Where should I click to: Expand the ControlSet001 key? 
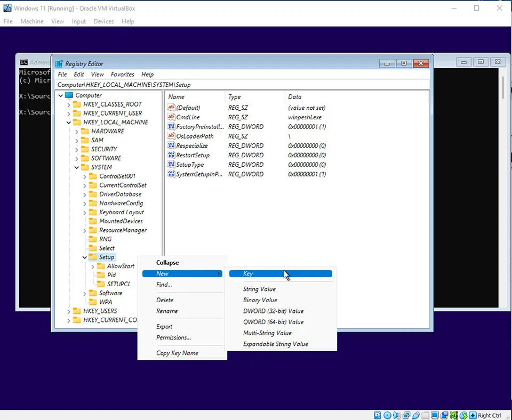[85, 176]
